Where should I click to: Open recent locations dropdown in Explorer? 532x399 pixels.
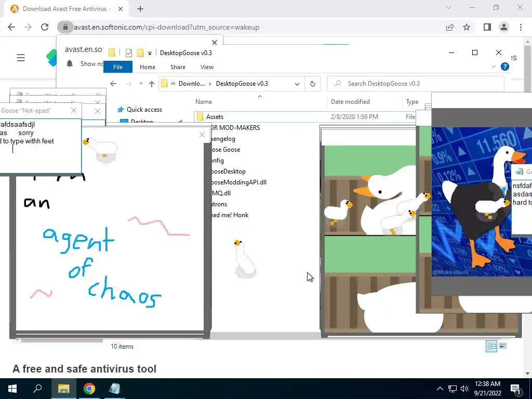coord(141,84)
